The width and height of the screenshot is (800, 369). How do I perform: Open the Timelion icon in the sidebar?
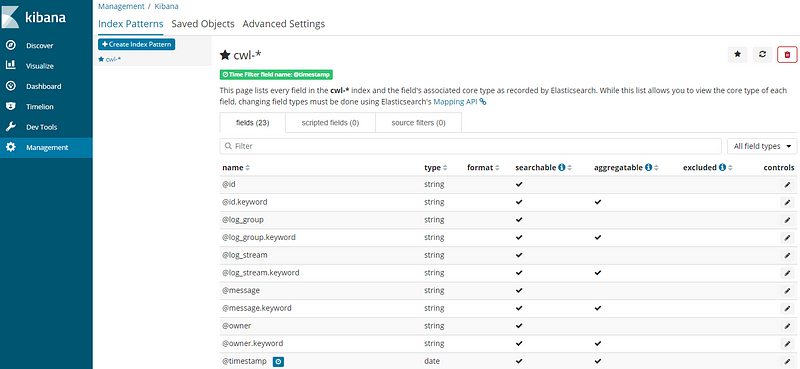pos(10,107)
